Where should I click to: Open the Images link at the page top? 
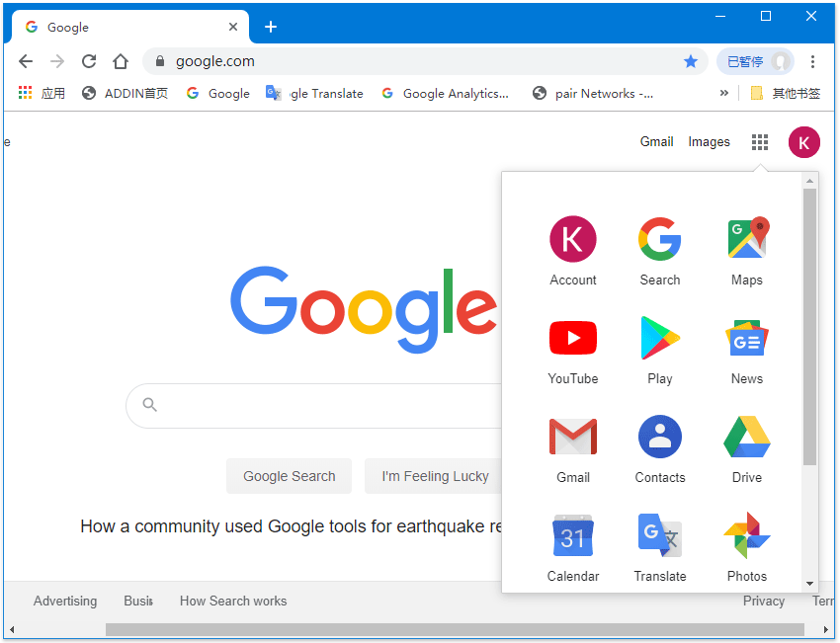[x=709, y=142]
